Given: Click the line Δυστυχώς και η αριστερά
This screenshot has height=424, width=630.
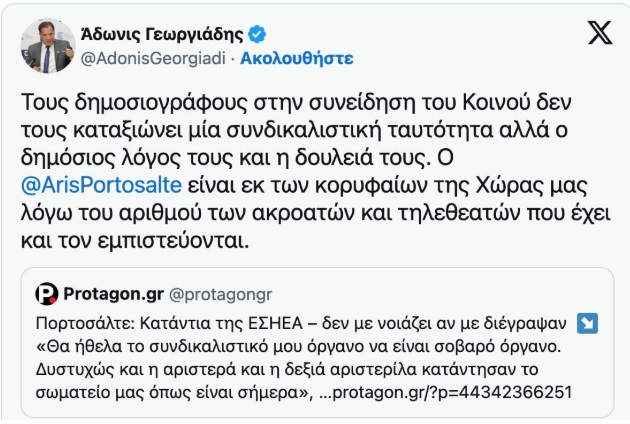Looking at the screenshot, I should (x=286, y=369).
